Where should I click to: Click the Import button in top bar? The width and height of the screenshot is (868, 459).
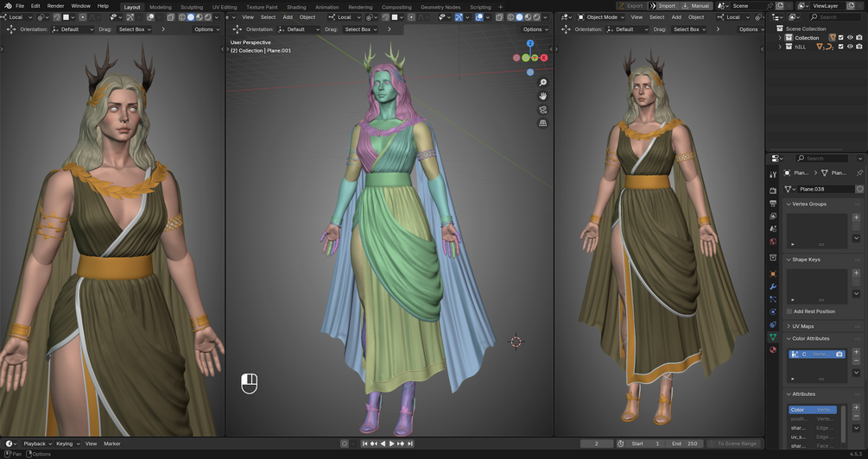click(663, 5)
